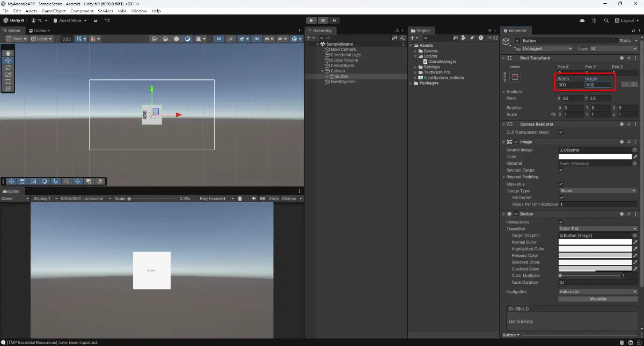
Task: Open the Image Type dropdown
Action: (x=597, y=190)
